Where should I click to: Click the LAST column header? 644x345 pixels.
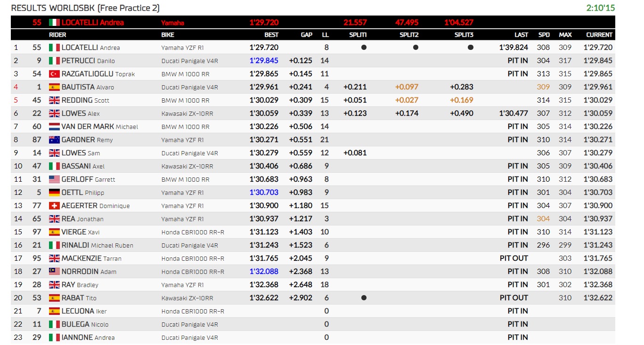(521, 35)
